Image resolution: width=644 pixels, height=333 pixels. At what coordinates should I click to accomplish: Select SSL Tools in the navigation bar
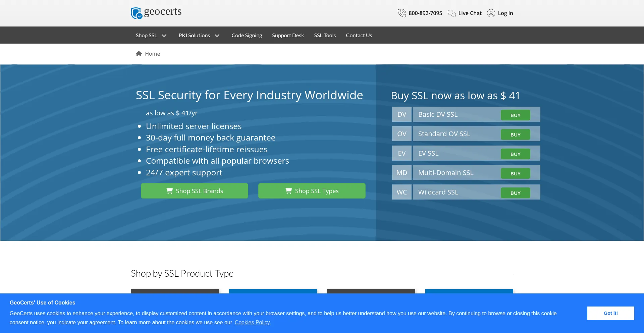pyautogui.click(x=325, y=35)
